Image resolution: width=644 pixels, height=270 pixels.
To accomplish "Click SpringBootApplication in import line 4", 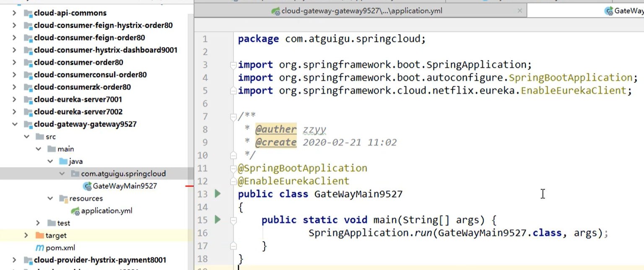I will tap(571, 77).
